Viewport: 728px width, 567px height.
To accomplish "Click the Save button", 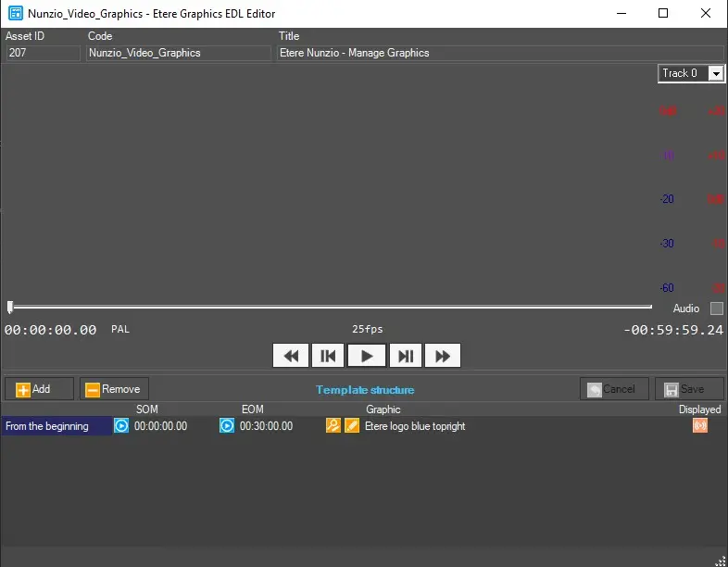I will coord(689,389).
